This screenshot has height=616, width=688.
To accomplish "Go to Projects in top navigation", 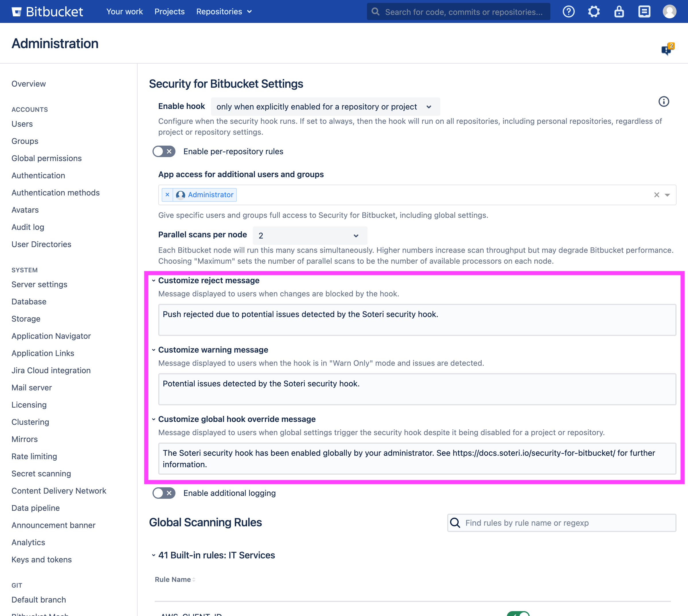I will (x=169, y=12).
